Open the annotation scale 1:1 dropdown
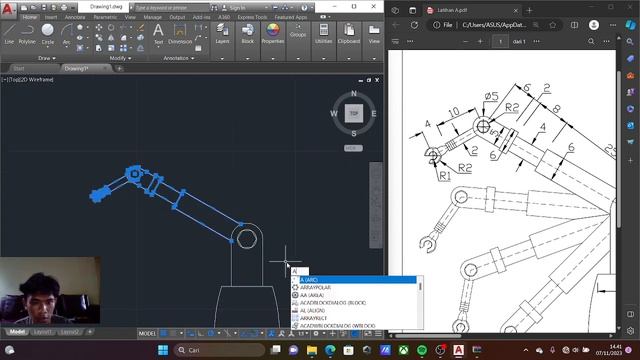Image resolution: width=640 pixels, height=360 pixels. pos(303,333)
